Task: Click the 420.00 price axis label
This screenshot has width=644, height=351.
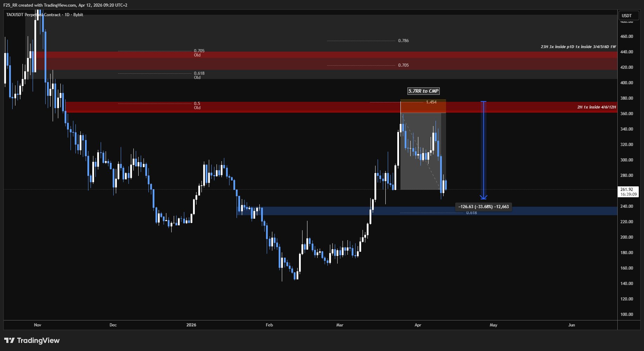Action: (626, 67)
